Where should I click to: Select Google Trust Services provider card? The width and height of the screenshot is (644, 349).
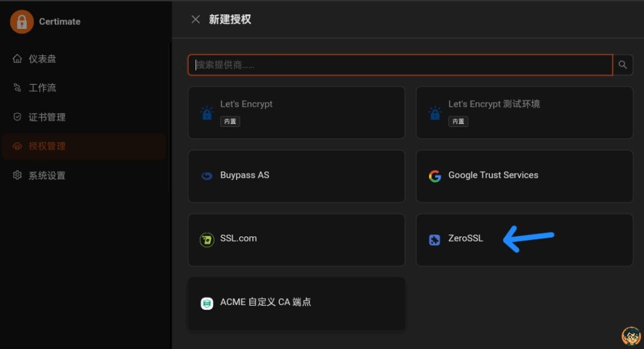point(525,176)
